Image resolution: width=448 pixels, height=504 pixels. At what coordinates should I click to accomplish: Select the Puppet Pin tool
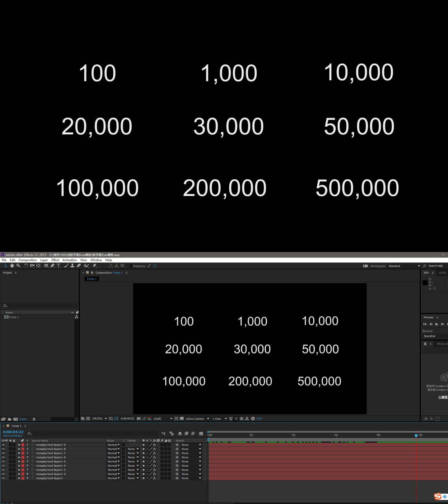(95, 266)
